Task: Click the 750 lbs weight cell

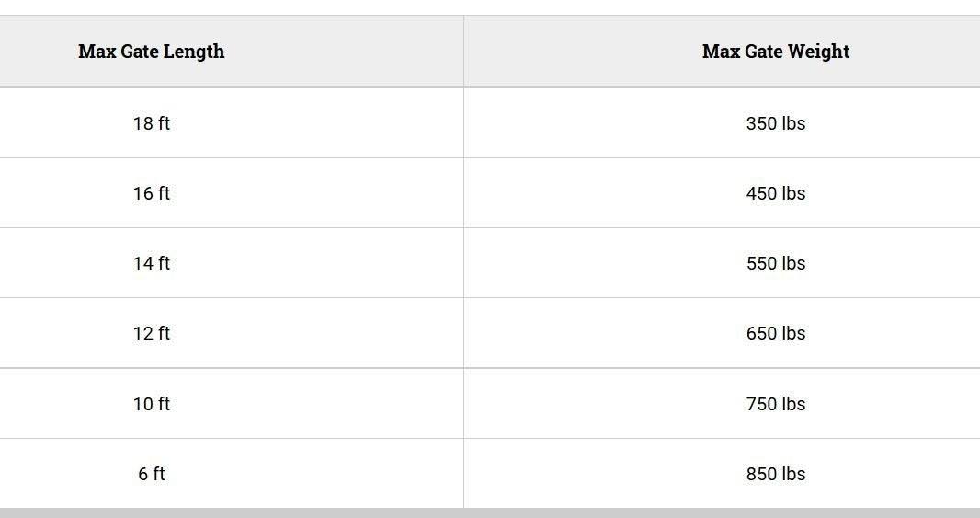Action: pyautogui.click(x=775, y=404)
